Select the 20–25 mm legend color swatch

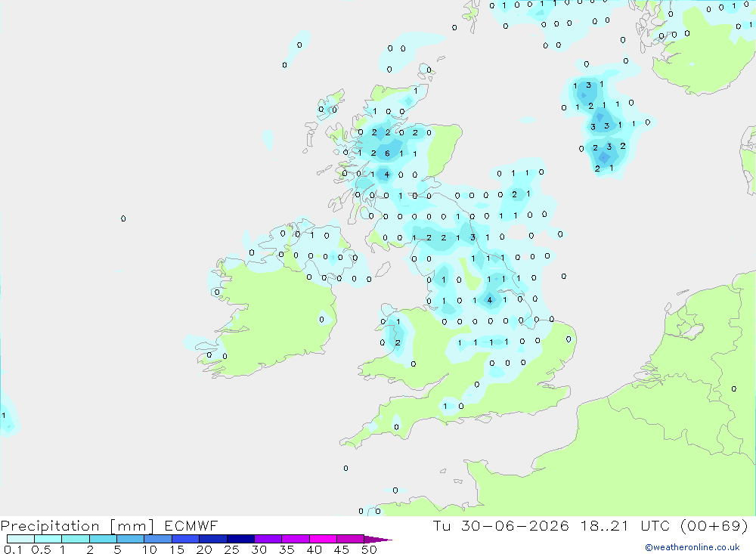tap(212, 539)
